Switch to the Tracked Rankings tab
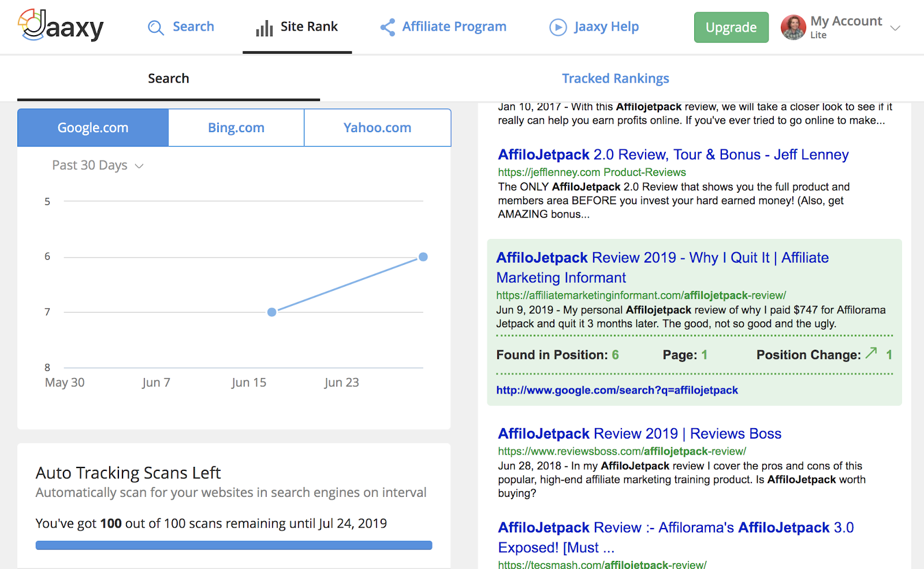924x569 pixels. click(616, 78)
